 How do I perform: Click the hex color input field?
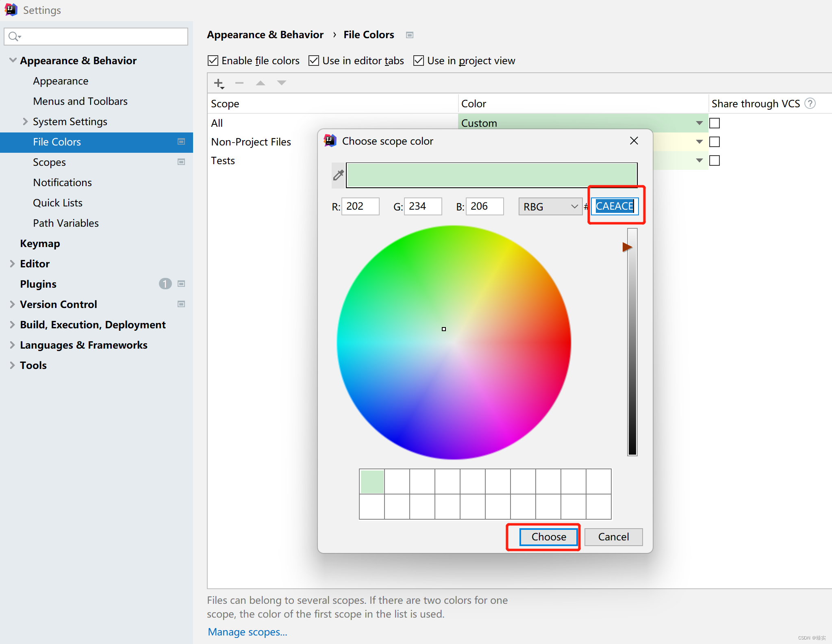click(614, 206)
